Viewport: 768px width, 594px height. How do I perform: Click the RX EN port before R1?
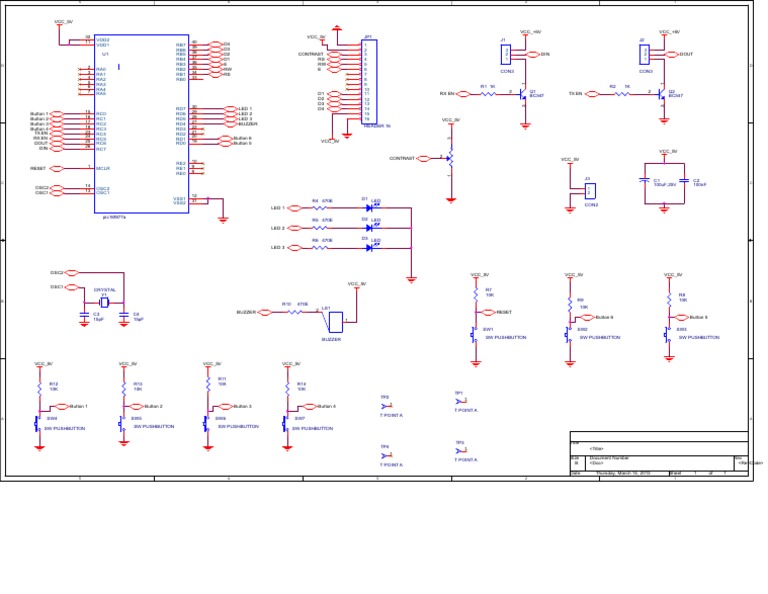click(x=463, y=94)
